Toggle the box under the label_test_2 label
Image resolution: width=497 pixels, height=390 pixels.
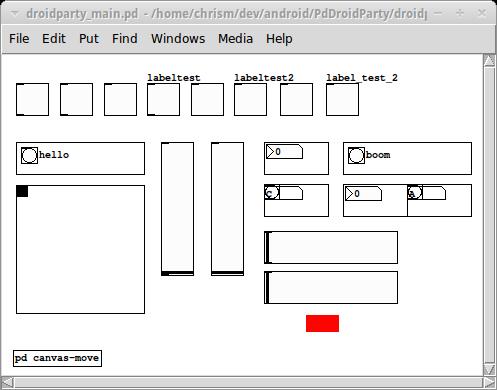tap(342, 100)
